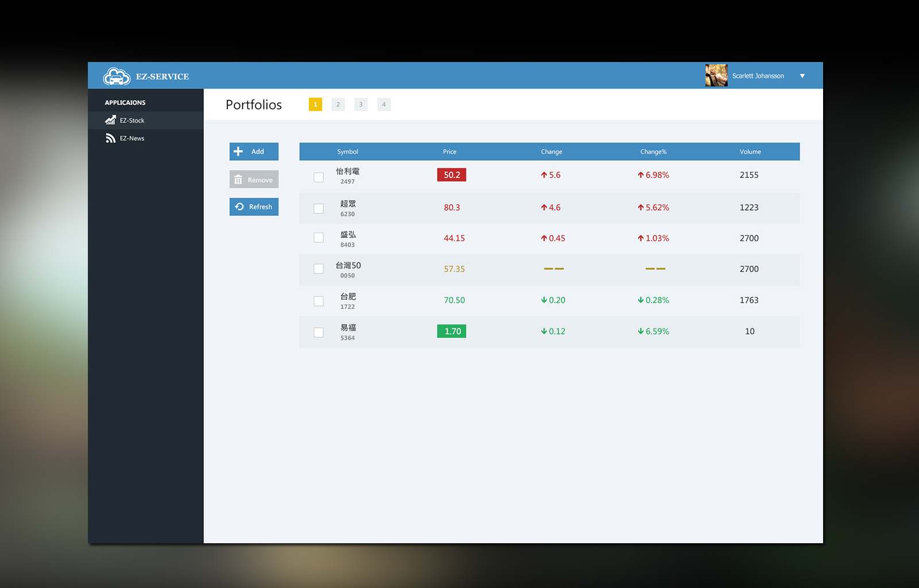Expand the user account dropdown arrow
This screenshot has width=919, height=588.
click(802, 76)
